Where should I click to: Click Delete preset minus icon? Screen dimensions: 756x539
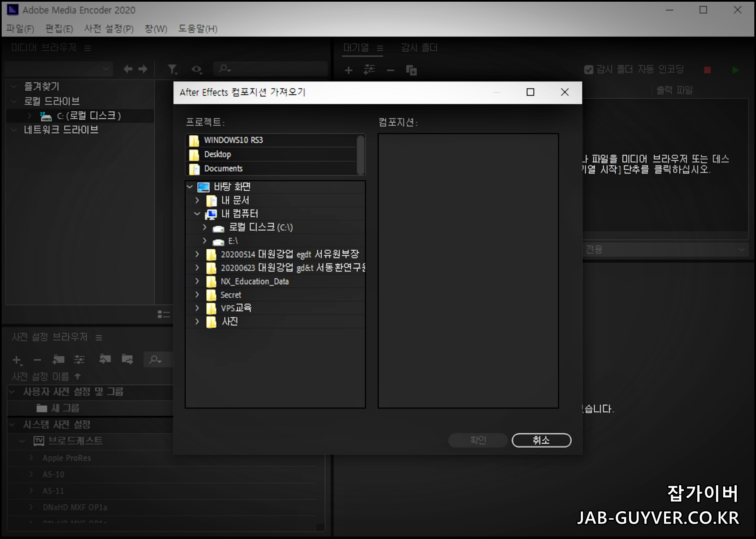(37, 360)
